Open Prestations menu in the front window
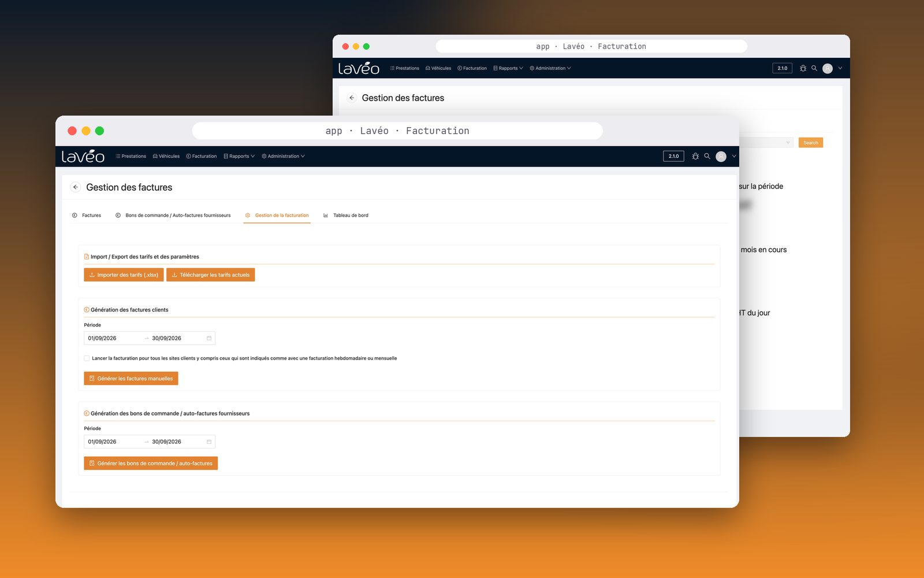Image resolution: width=924 pixels, height=578 pixels. pyautogui.click(x=131, y=156)
